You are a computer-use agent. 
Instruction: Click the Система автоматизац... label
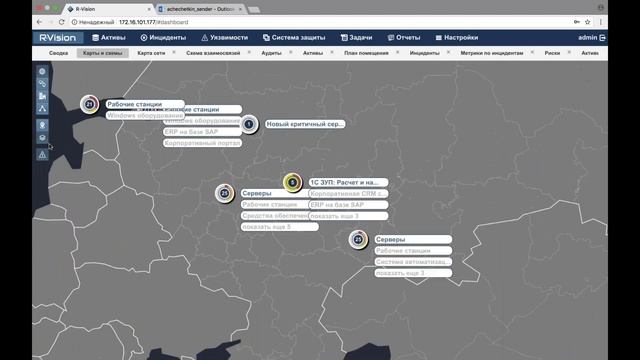pyautogui.click(x=413, y=262)
